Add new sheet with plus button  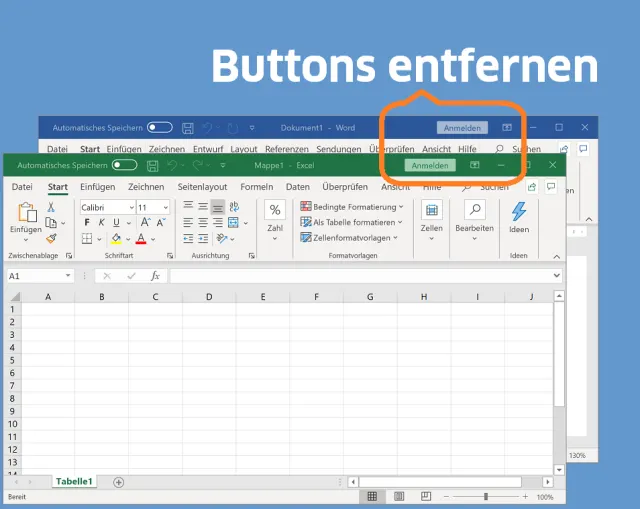tap(118, 482)
